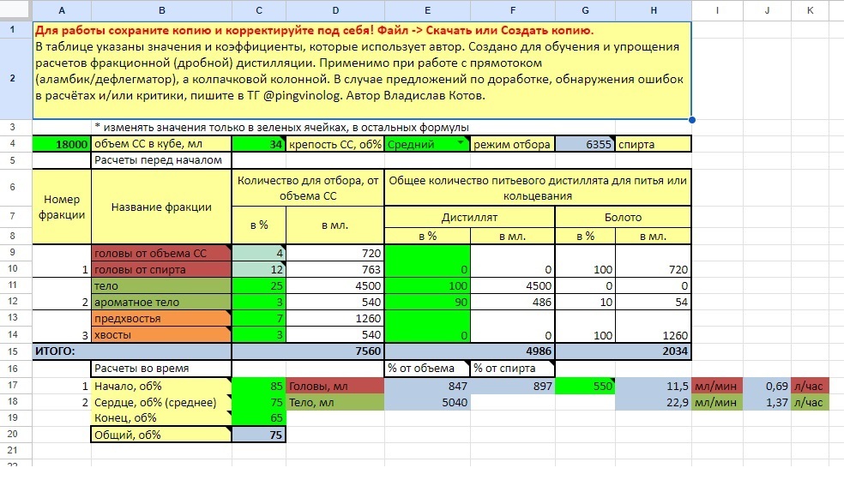Viewport: 868px width, 504px height.
Task: Select the "ароматное тело" fraction cell
Action: [x=161, y=303]
